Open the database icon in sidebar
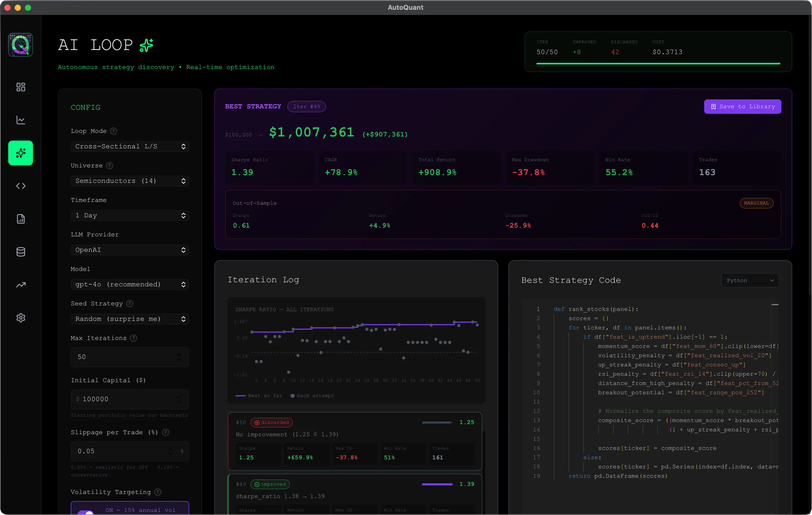Viewport: 812px width, 515px height. [x=21, y=252]
